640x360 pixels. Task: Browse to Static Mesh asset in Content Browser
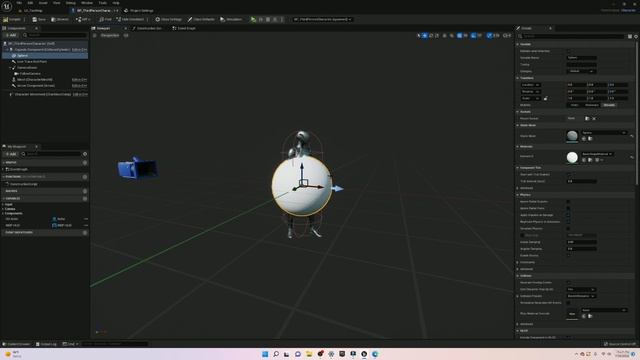[590, 139]
